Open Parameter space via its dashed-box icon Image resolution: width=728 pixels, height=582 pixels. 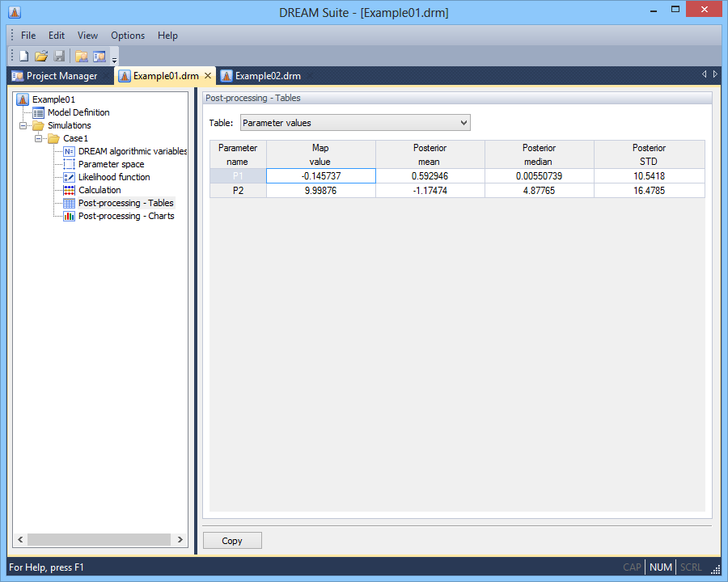(69, 164)
